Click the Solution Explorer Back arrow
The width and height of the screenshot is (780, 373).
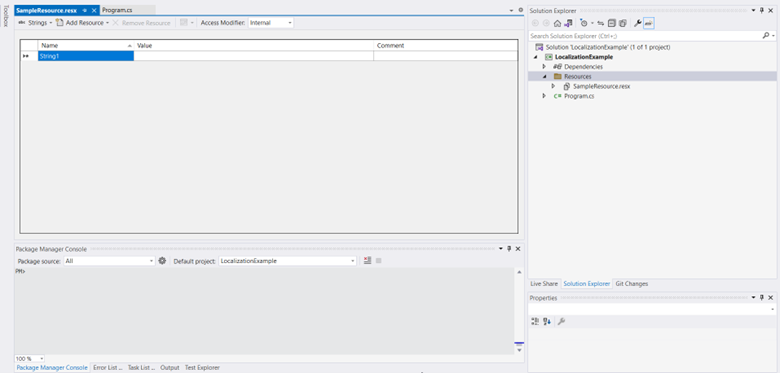(x=535, y=23)
